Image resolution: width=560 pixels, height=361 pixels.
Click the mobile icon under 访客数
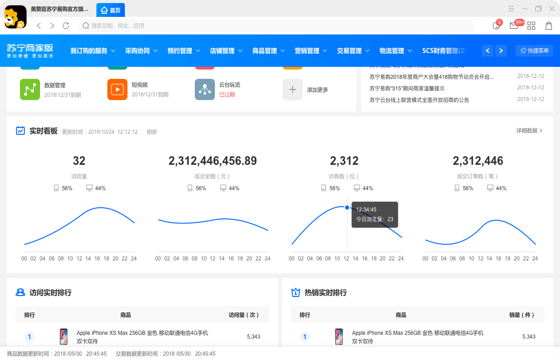point(323,188)
